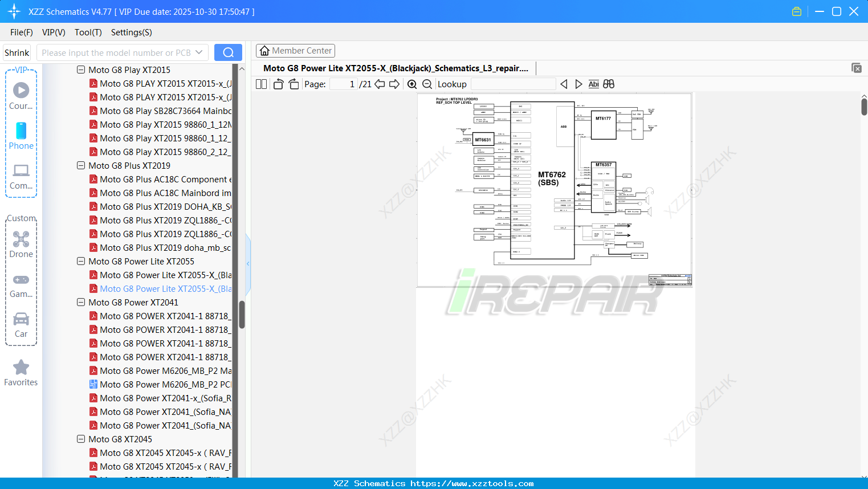Toggle the Abi case-match option
The image size is (868, 489).
593,84
